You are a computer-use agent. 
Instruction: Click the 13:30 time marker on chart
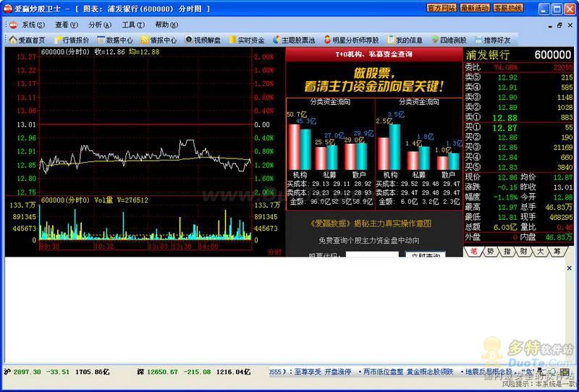182,246
